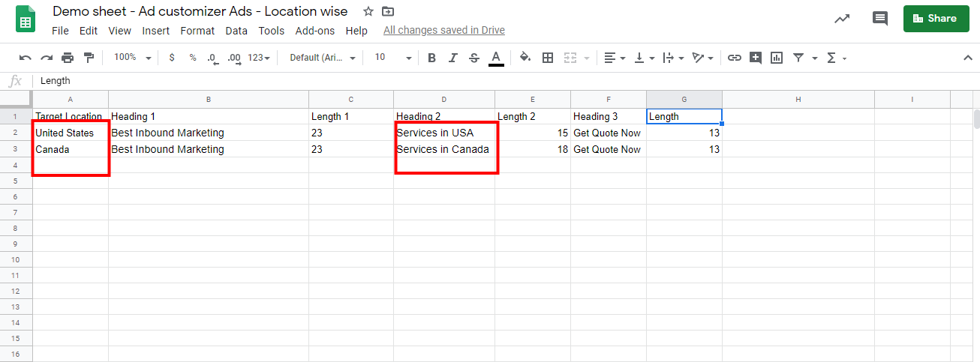Click the Undo arrow in toolbar
This screenshot has width=980, height=362.
(x=26, y=58)
